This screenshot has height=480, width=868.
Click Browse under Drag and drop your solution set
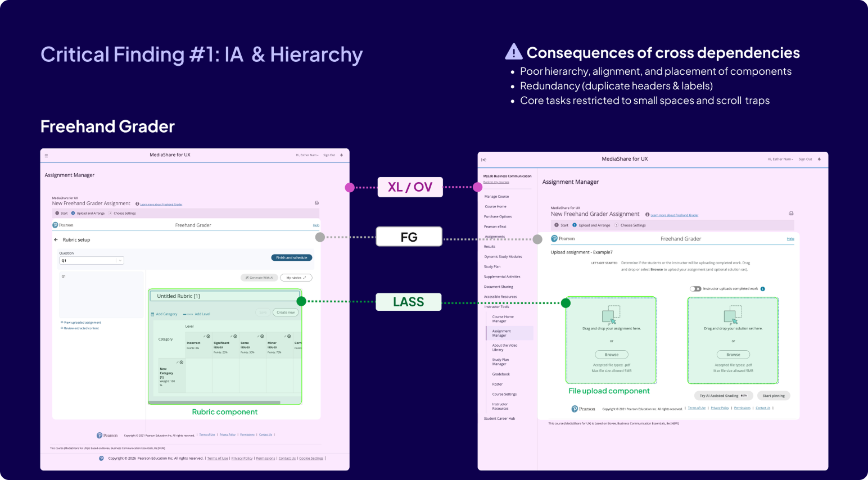[733, 355]
